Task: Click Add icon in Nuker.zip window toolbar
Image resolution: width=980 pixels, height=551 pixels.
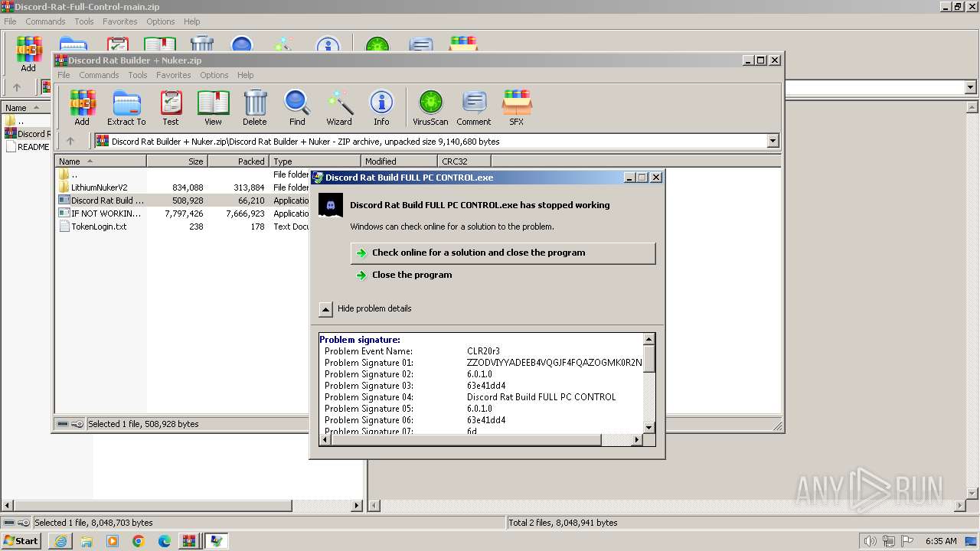Action: (82, 107)
